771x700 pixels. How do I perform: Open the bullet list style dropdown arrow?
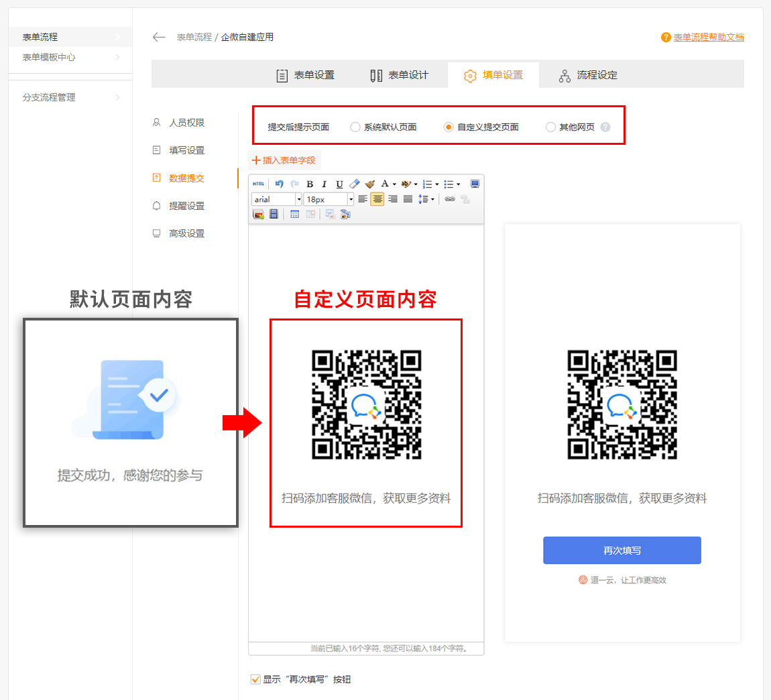click(x=459, y=184)
